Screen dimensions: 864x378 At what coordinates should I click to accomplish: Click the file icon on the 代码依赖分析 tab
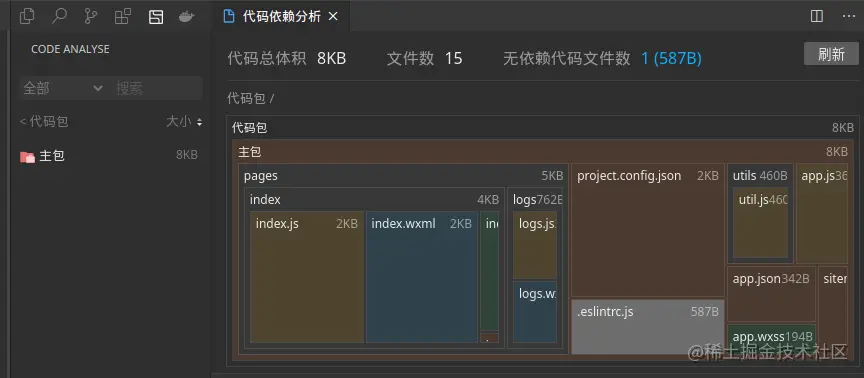[x=228, y=17]
